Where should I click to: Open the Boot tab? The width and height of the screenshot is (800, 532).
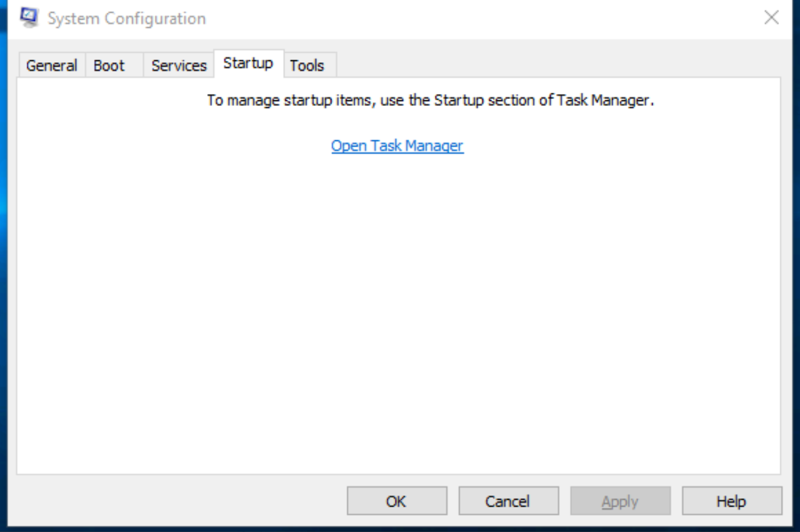109,65
